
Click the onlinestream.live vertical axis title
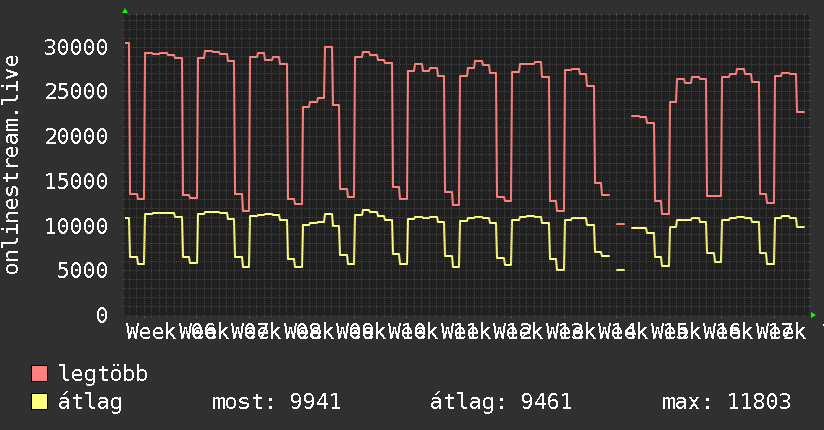pos(11,165)
